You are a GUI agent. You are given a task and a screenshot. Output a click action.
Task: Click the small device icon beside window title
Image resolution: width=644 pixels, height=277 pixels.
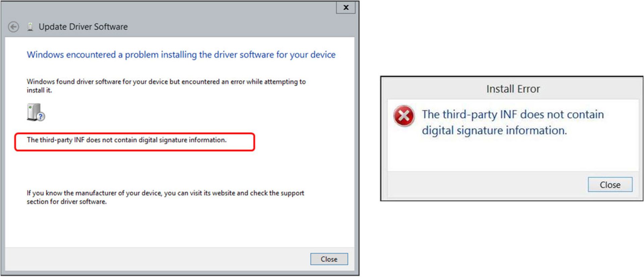tap(30, 27)
